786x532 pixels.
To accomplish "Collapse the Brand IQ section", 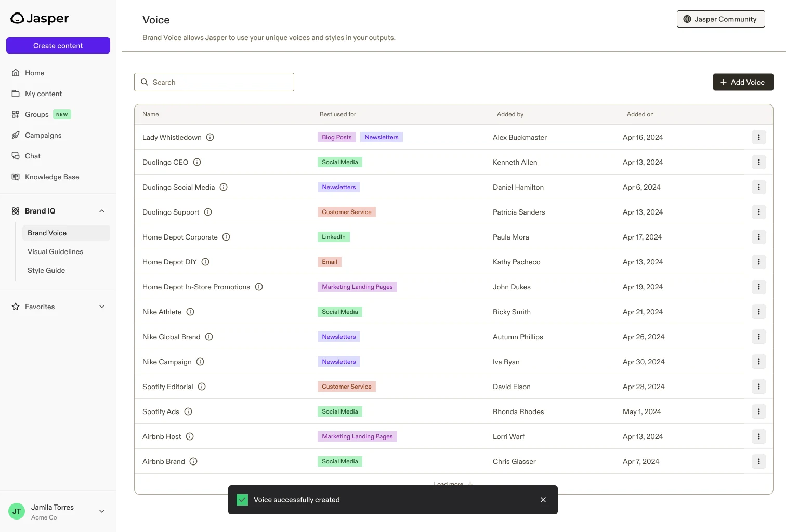I will (102, 211).
